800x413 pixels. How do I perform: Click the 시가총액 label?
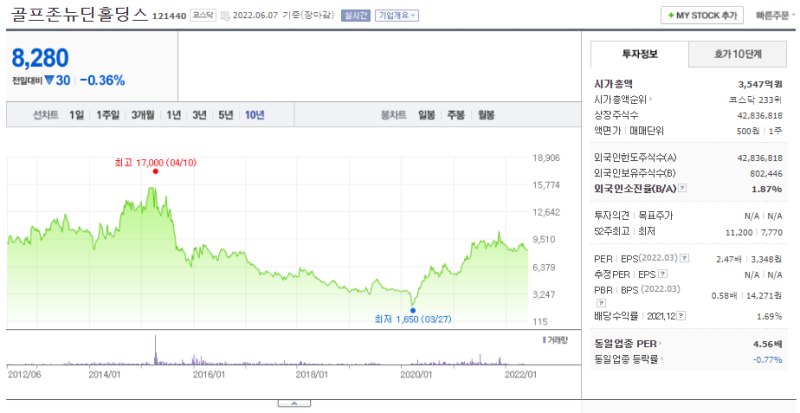[x=613, y=84]
